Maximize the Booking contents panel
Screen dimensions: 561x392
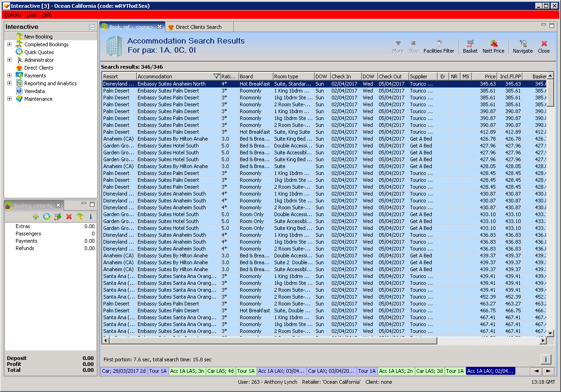pos(92,204)
